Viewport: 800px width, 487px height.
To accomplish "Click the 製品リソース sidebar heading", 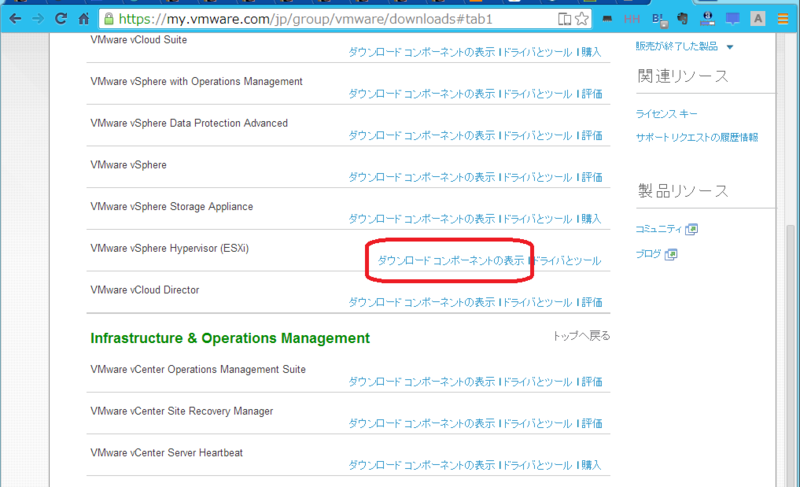I will coord(683,191).
